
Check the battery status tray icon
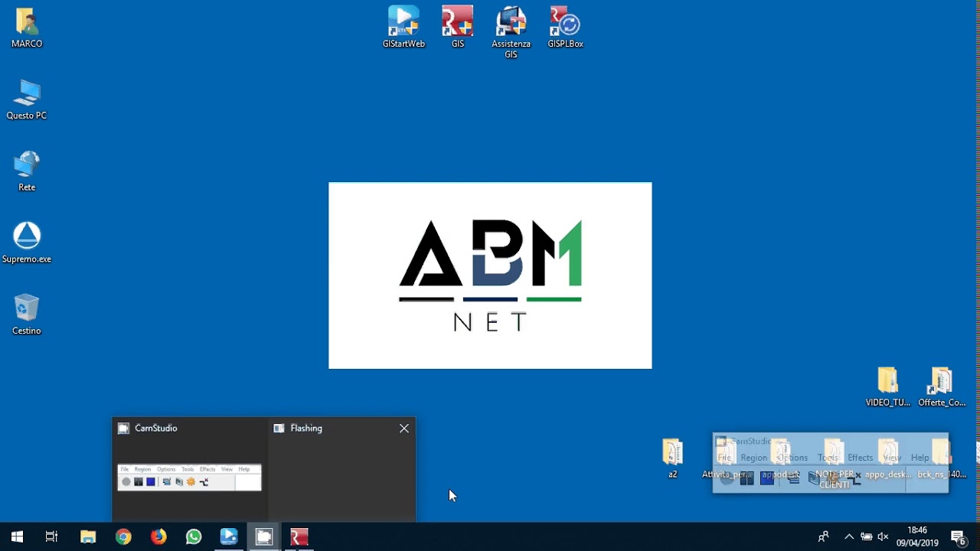[x=866, y=536]
